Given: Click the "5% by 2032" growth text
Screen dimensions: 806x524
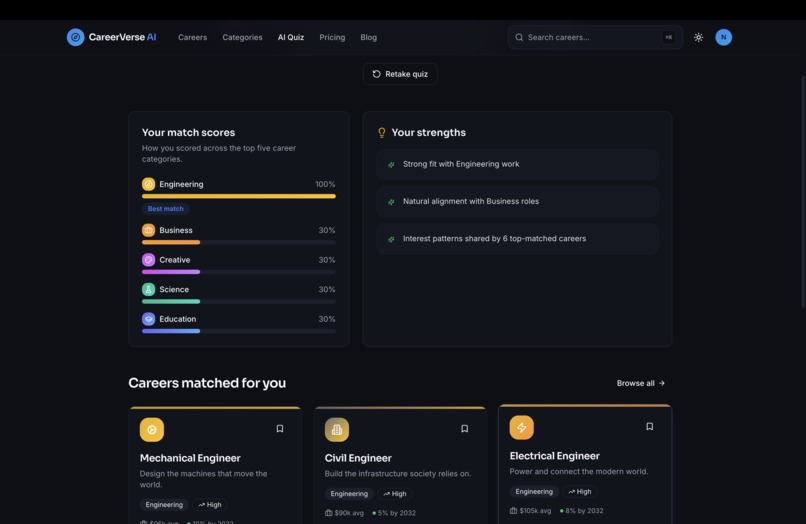Looking at the screenshot, I should [397, 513].
